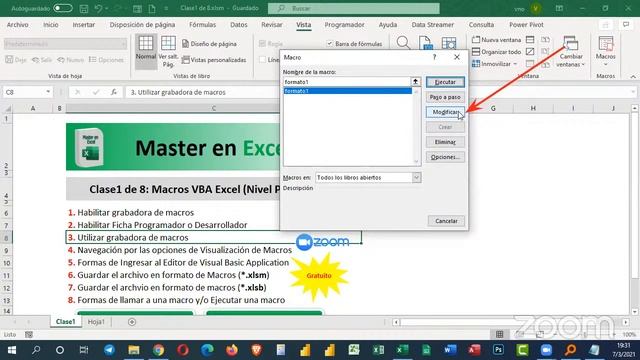Click the Save icon in the title bar
This screenshot has width=640, height=360.
tap(84, 8)
